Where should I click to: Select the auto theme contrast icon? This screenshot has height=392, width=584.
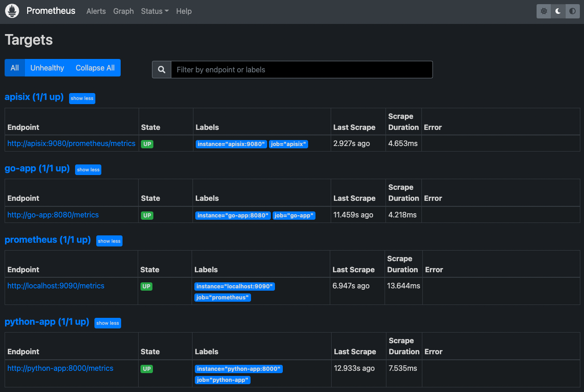pos(572,11)
